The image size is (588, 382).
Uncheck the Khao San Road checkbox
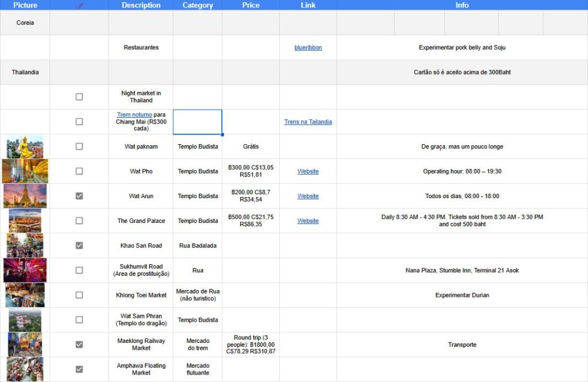[x=79, y=245]
